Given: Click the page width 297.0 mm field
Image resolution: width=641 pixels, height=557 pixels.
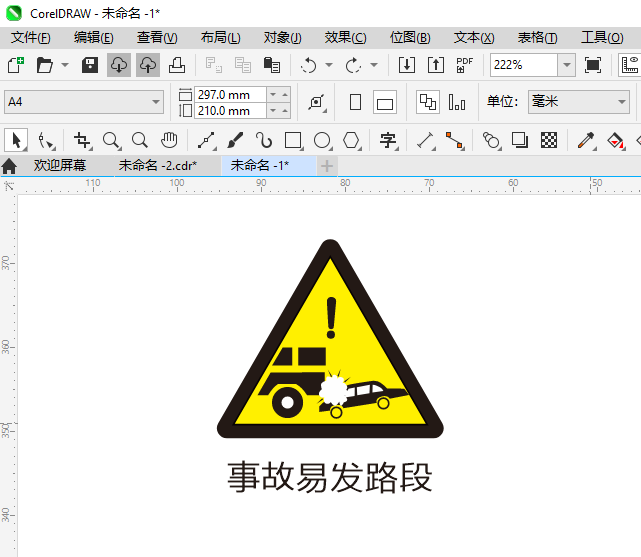Looking at the screenshot, I should pyautogui.click(x=230, y=95).
